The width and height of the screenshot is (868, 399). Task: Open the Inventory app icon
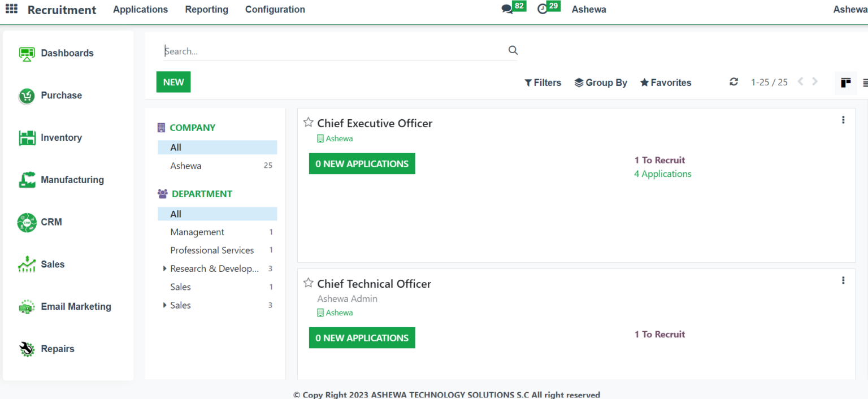pos(27,138)
